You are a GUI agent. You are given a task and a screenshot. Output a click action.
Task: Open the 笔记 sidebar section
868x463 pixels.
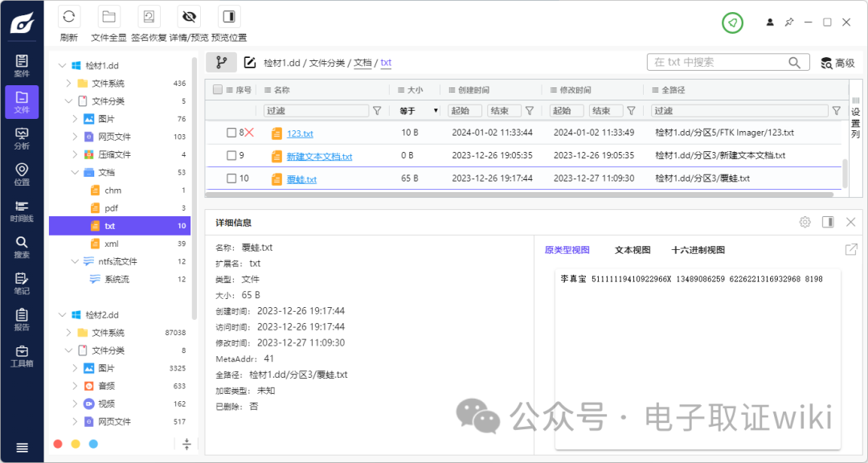(x=22, y=284)
